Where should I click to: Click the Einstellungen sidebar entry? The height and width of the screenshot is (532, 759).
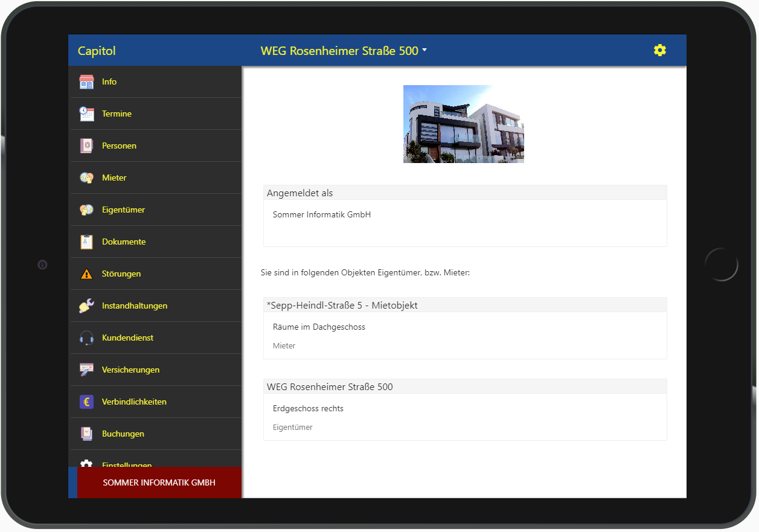(x=127, y=463)
